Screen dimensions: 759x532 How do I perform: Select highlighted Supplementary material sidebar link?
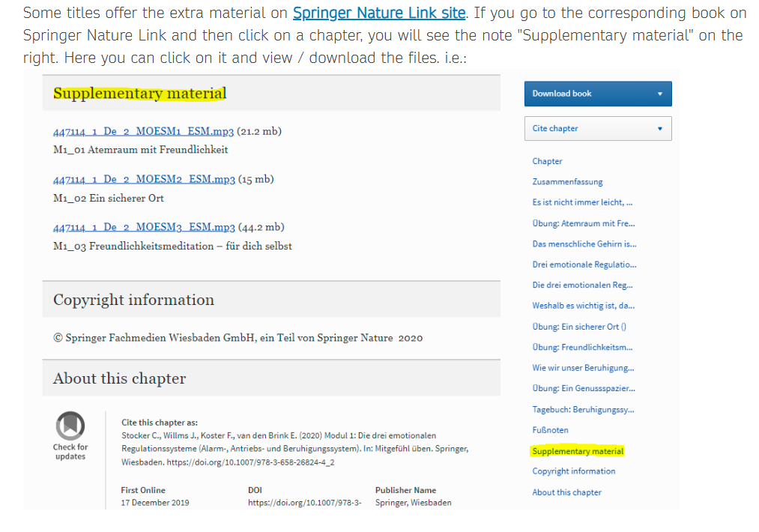(578, 451)
